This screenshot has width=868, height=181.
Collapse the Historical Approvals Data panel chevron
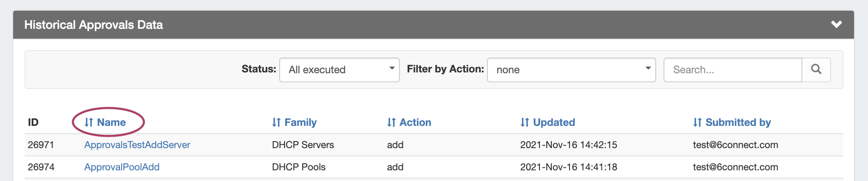coord(836,24)
